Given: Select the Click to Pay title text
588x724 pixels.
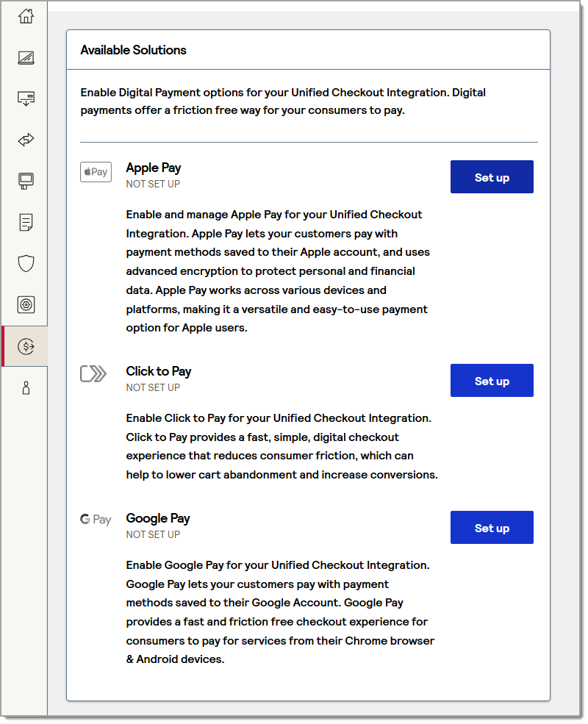Looking at the screenshot, I should click(158, 371).
